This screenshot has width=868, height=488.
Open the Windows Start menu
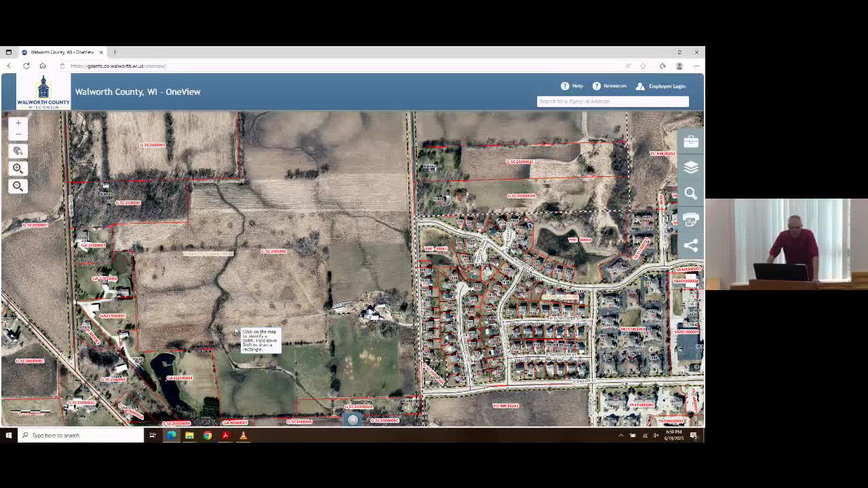9,435
